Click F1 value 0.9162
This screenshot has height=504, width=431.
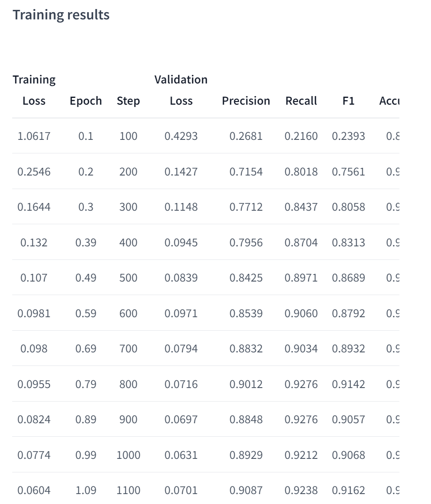(348, 490)
